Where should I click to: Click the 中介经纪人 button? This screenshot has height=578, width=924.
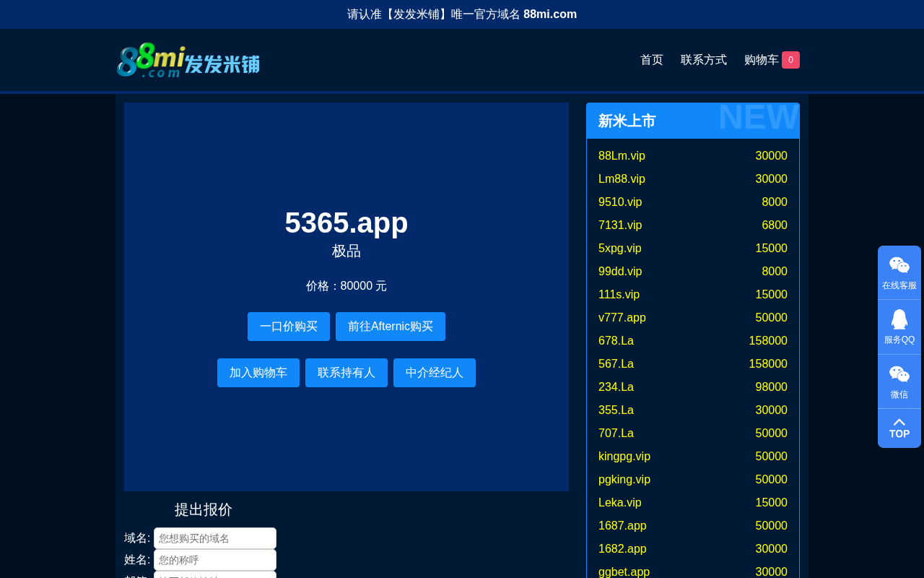click(435, 373)
